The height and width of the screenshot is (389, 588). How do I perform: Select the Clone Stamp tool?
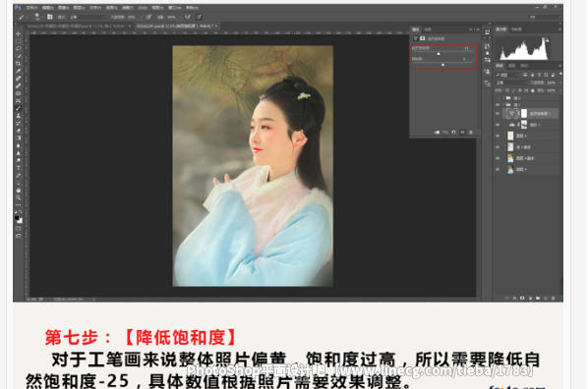[18, 116]
